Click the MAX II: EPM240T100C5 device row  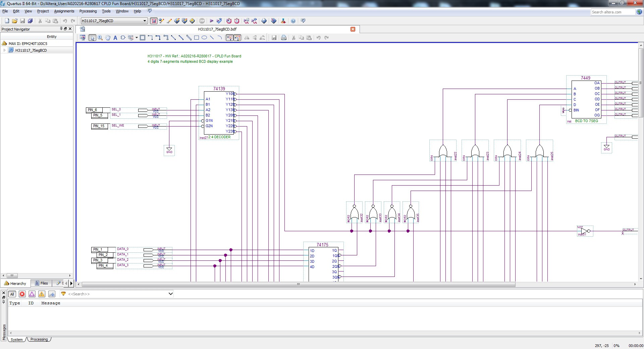tap(37, 44)
